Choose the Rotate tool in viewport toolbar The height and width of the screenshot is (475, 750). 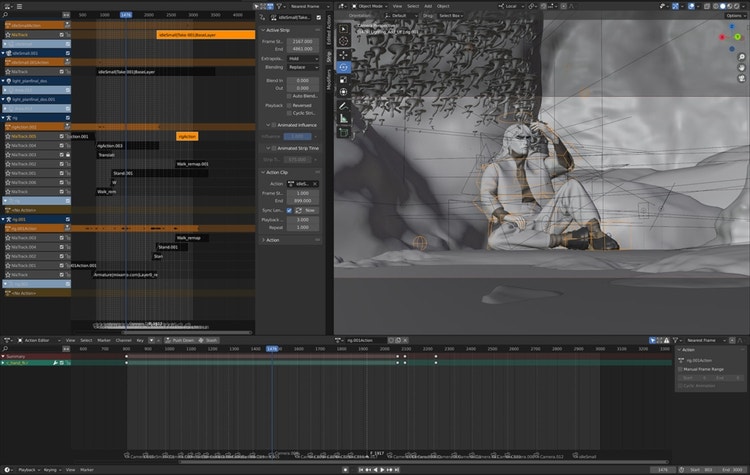click(344, 67)
